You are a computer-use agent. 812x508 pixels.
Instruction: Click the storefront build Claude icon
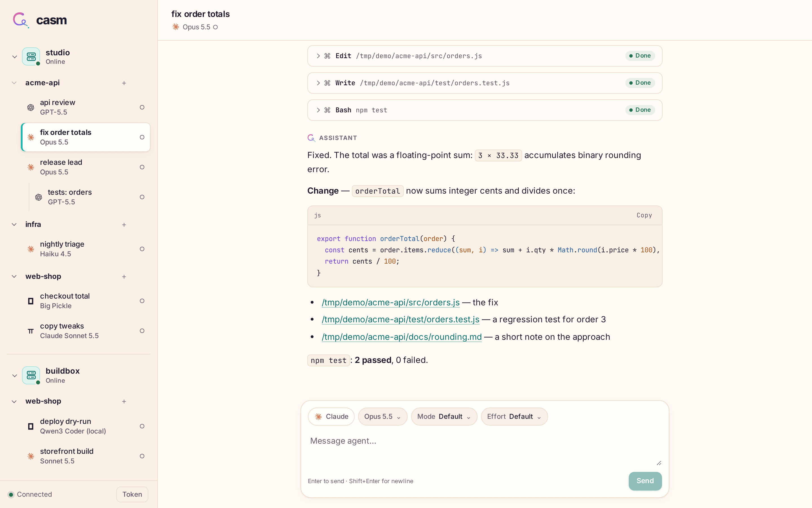click(x=30, y=456)
